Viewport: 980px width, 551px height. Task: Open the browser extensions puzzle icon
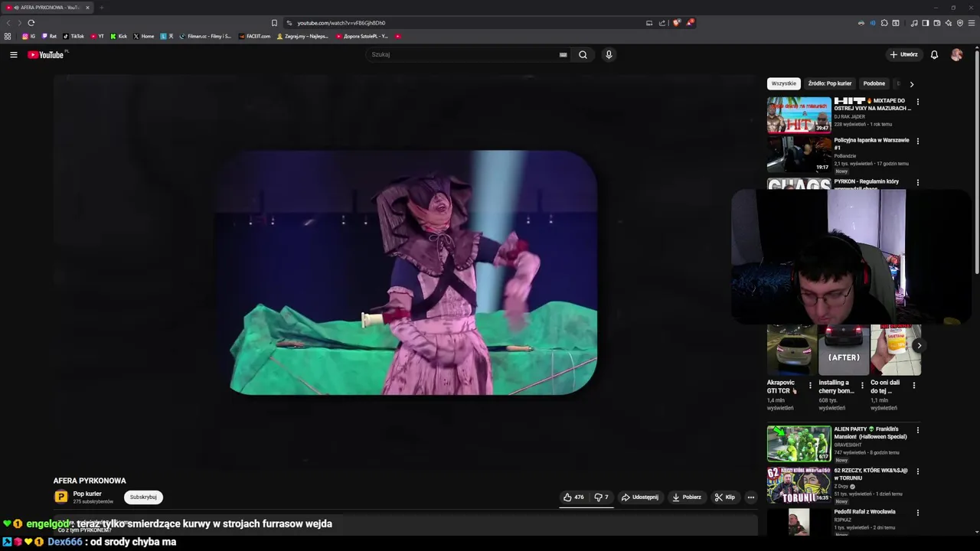(x=884, y=23)
